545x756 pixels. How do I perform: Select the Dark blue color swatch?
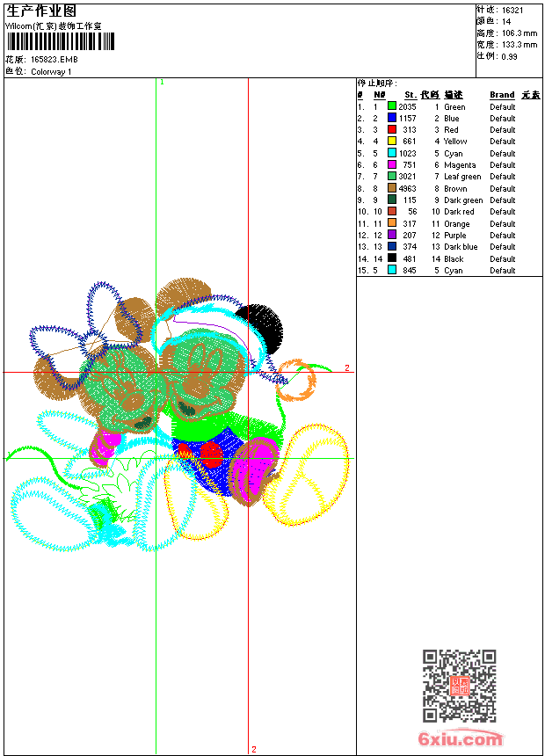click(392, 246)
